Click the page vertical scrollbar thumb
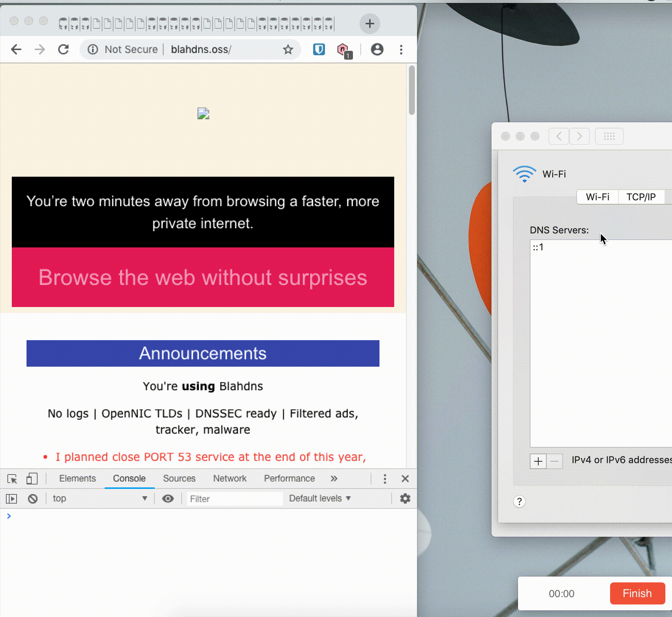Screen dimensions: 672x617 (x=412, y=90)
